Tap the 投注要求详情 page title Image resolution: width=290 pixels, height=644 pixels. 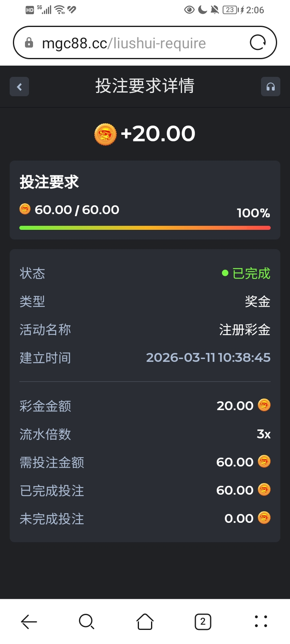[145, 86]
